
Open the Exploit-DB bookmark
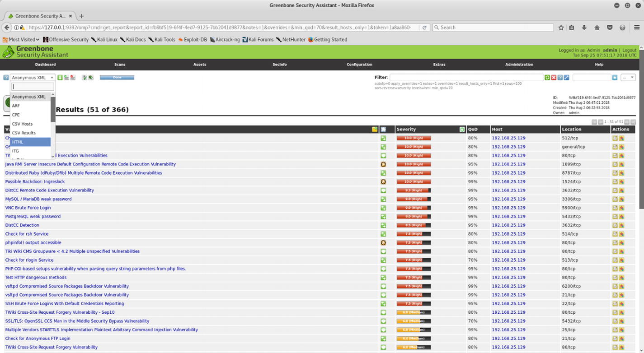[x=193, y=40]
